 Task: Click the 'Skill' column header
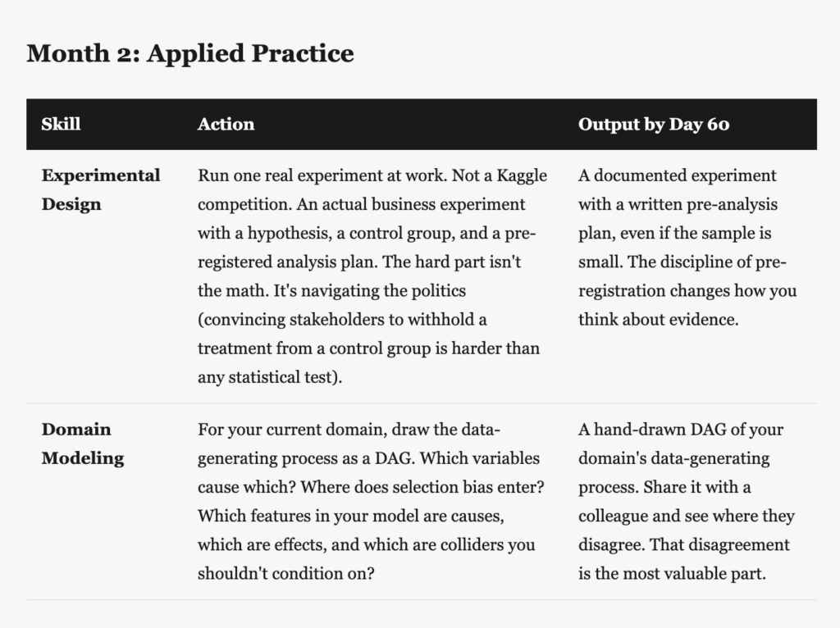coord(61,125)
